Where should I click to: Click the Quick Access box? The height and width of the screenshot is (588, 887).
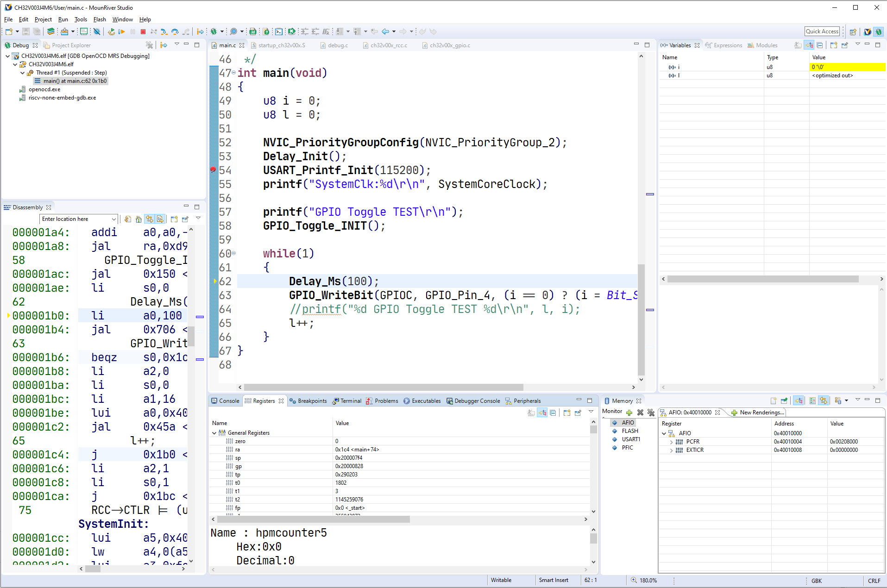coord(822,31)
